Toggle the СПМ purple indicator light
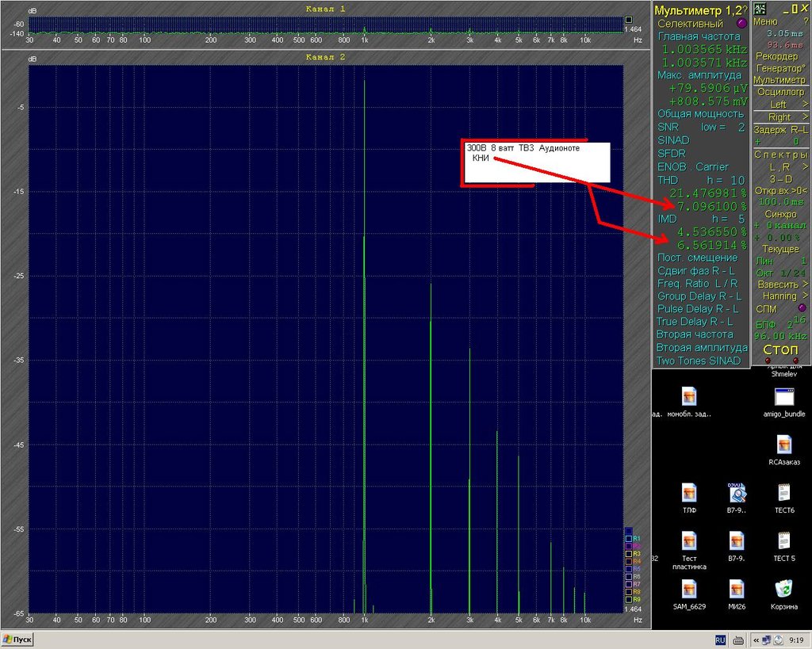The image size is (812, 649). pos(802,308)
